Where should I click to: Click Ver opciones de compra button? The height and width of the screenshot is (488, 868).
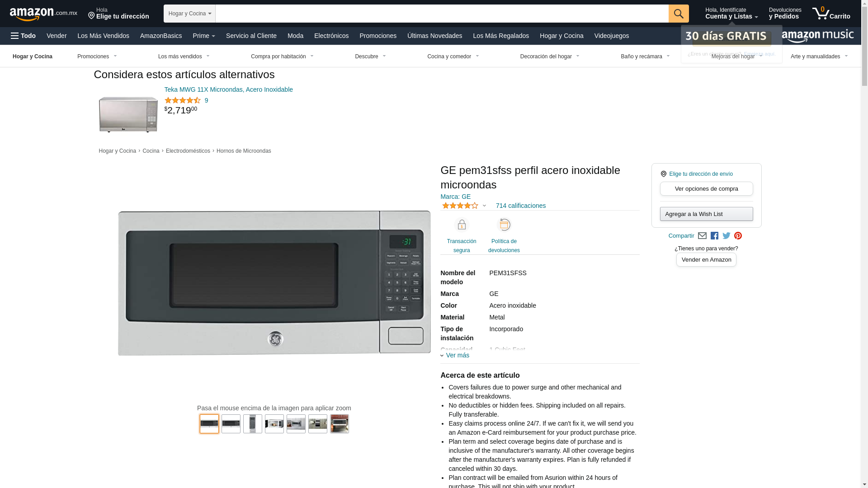[x=706, y=189]
